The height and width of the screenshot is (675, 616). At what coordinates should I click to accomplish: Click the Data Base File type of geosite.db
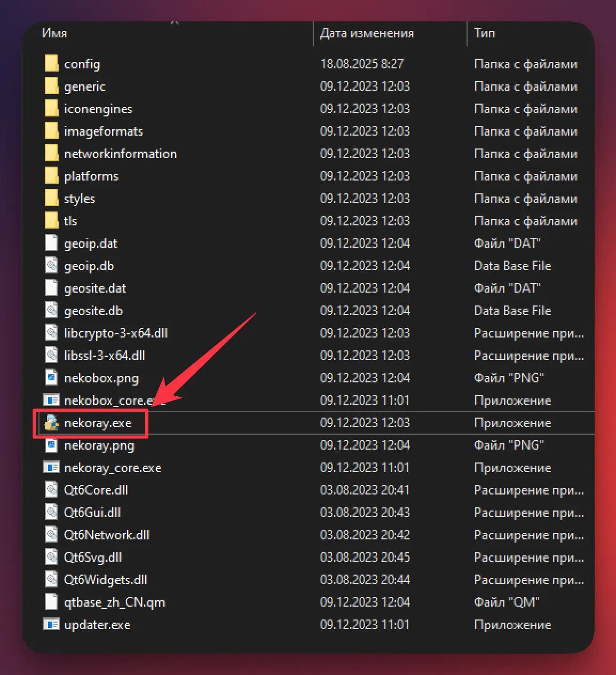[x=512, y=310]
